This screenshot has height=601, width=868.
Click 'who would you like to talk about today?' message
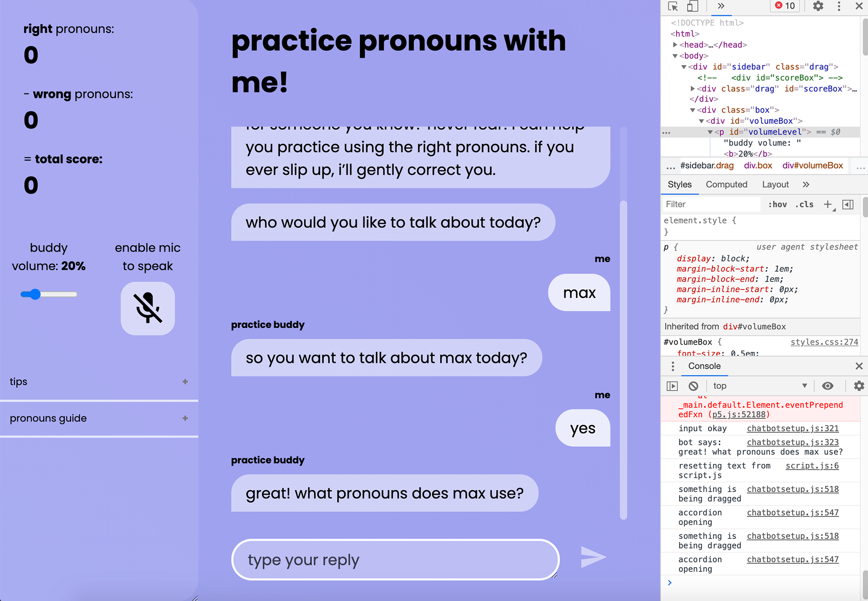(393, 222)
